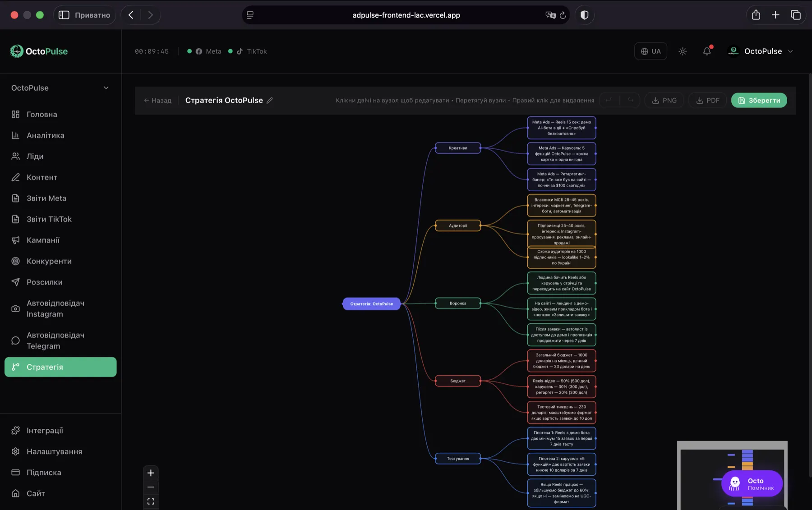Export the strategy as PNG
This screenshot has height=510, width=812.
[x=664, y=101]
